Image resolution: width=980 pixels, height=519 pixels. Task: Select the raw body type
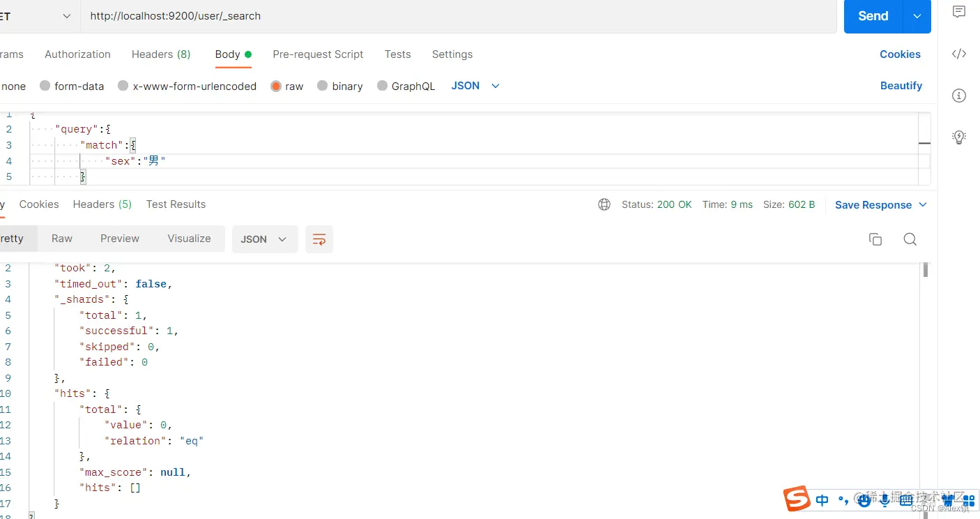287,86
